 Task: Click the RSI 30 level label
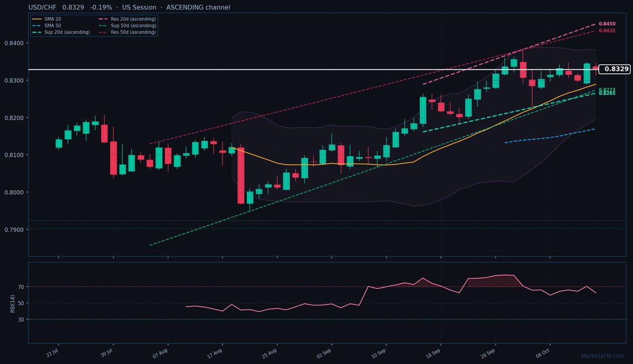click(22, 320)
